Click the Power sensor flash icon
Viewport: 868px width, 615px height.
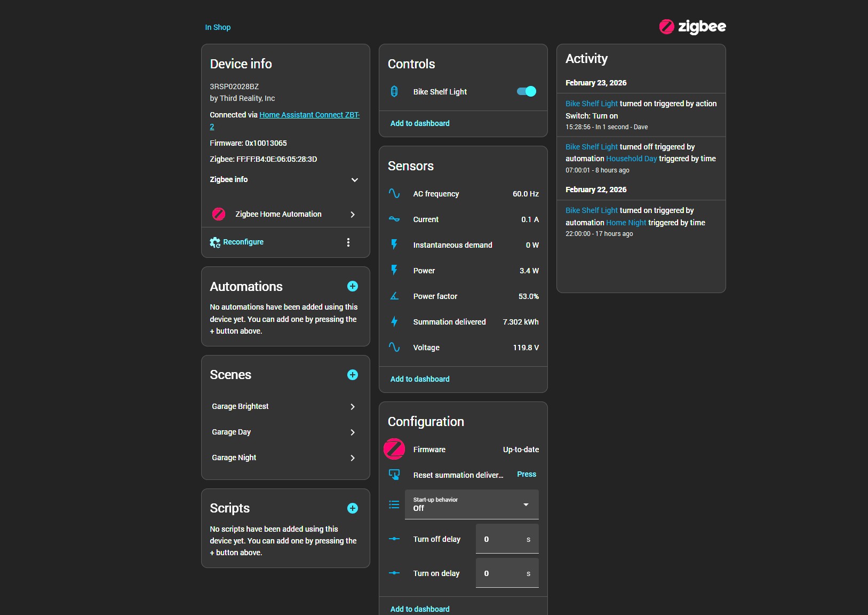394,271
